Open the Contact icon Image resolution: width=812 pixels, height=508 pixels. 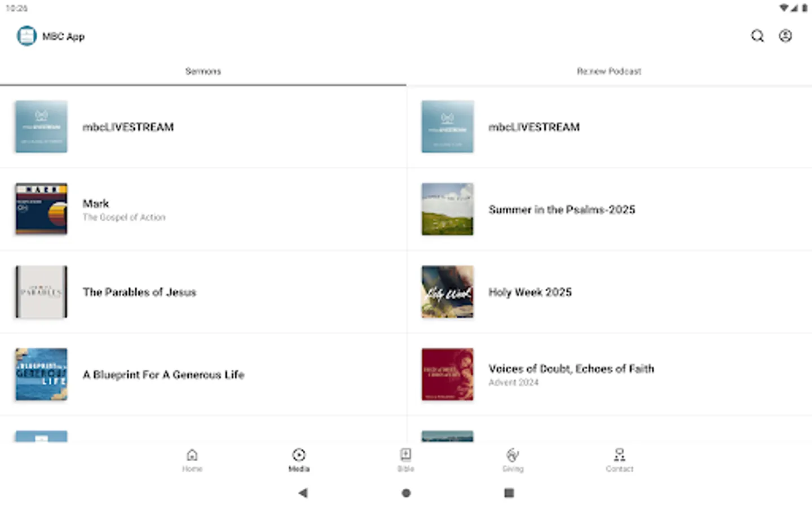coord(619,459)
